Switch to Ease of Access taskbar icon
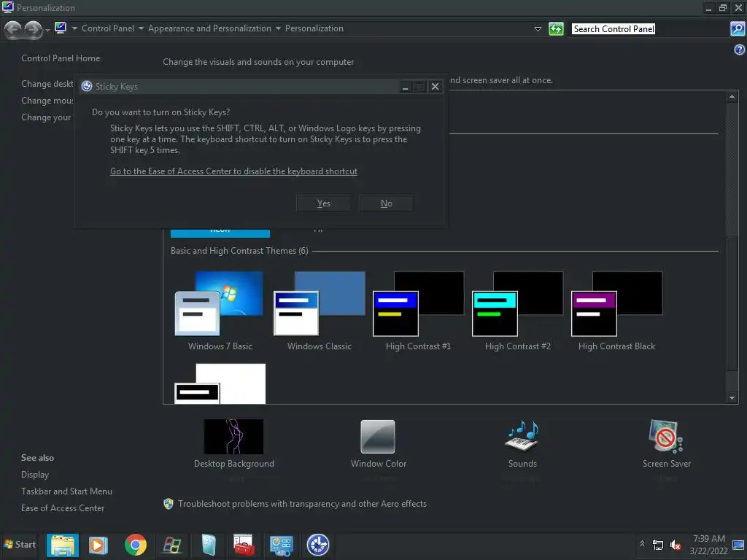747x560 pixels. point(318,545)
